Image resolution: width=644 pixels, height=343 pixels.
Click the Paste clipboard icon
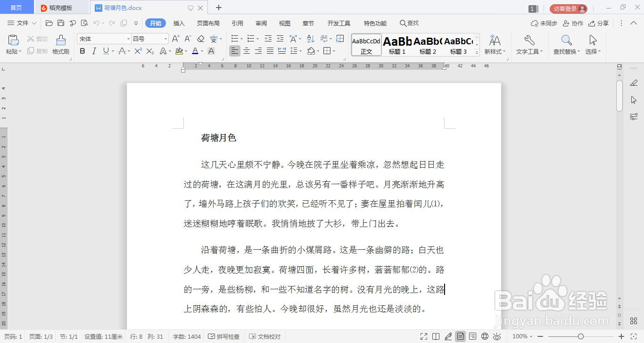(14, 40)
